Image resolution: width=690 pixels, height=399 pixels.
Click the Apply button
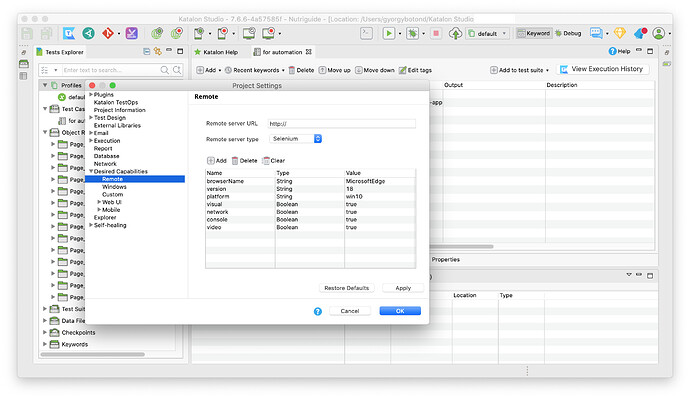(403, 288)
